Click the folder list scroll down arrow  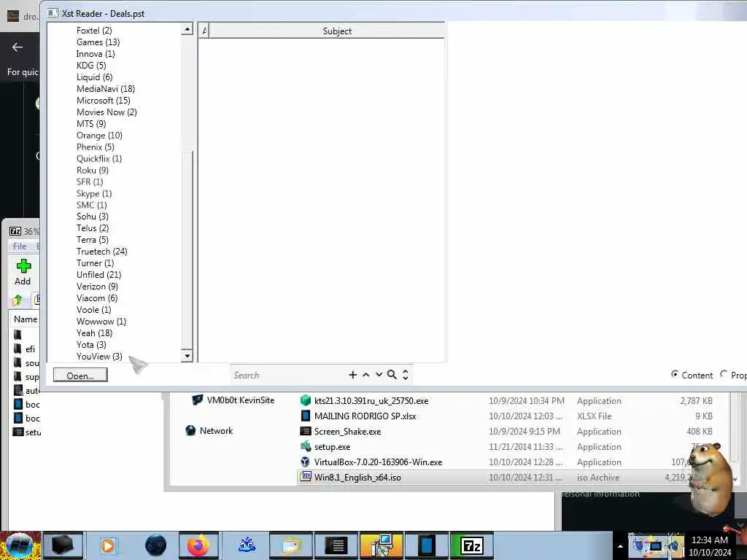[x=187, y=356]
